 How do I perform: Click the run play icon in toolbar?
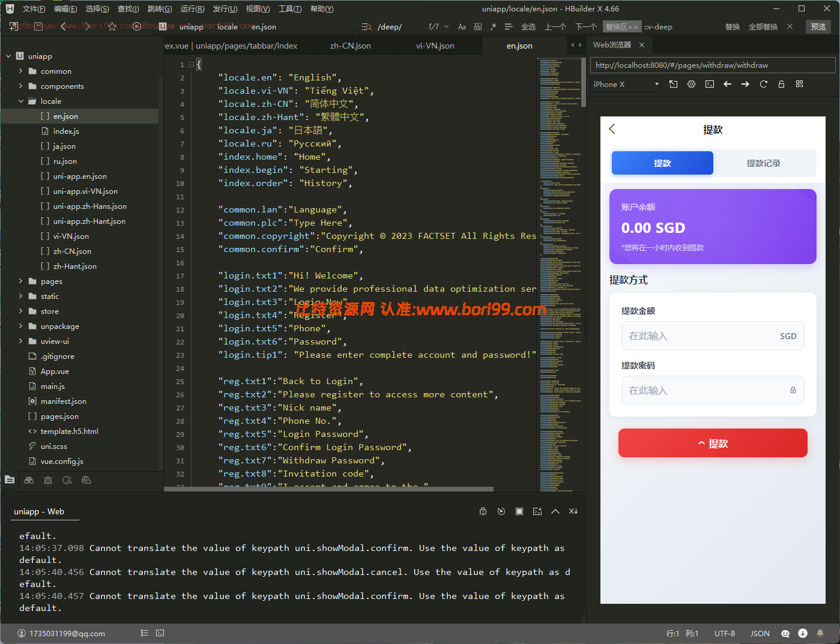(x=137, y=26)
